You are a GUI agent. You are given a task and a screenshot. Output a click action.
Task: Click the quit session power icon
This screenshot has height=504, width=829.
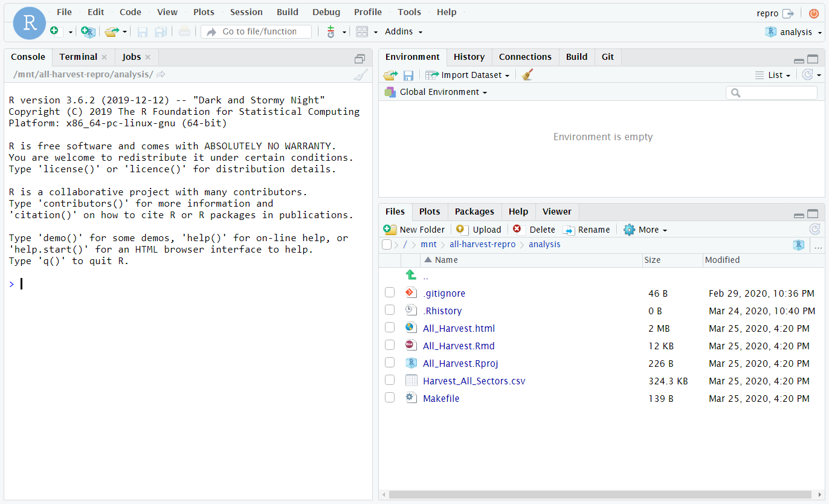813,13
